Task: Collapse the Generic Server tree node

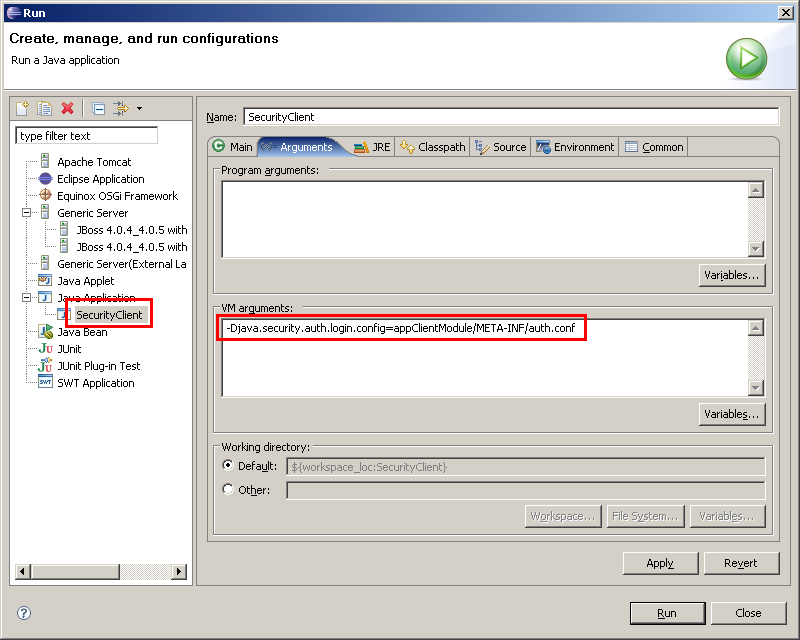Action: coord(27,213)
